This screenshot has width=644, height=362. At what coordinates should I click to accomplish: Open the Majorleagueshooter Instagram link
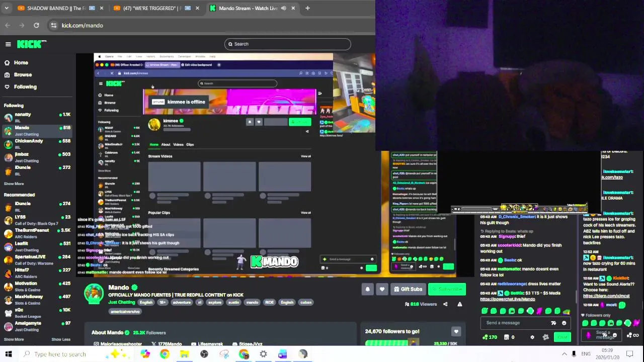click(118, 344)
